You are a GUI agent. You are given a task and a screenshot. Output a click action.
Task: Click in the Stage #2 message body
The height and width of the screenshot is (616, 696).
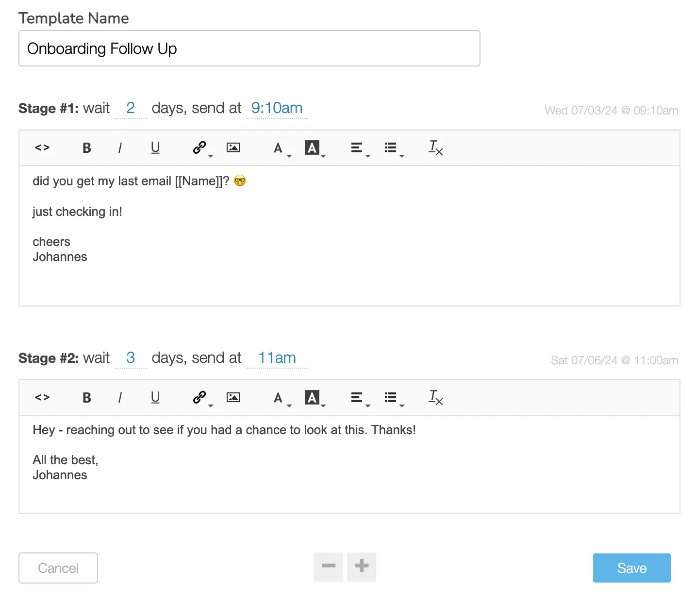pos(349,464)
